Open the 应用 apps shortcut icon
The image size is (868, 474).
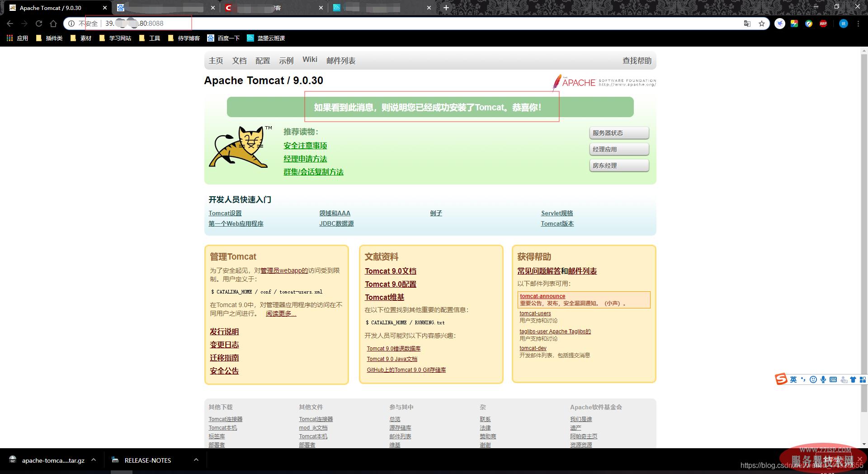pyautogui.click(x=18, y=38)
